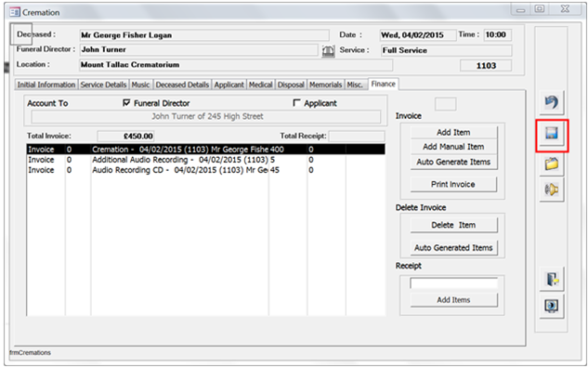Close the Cremation window
588x367 pixels.
coord(565,9)
